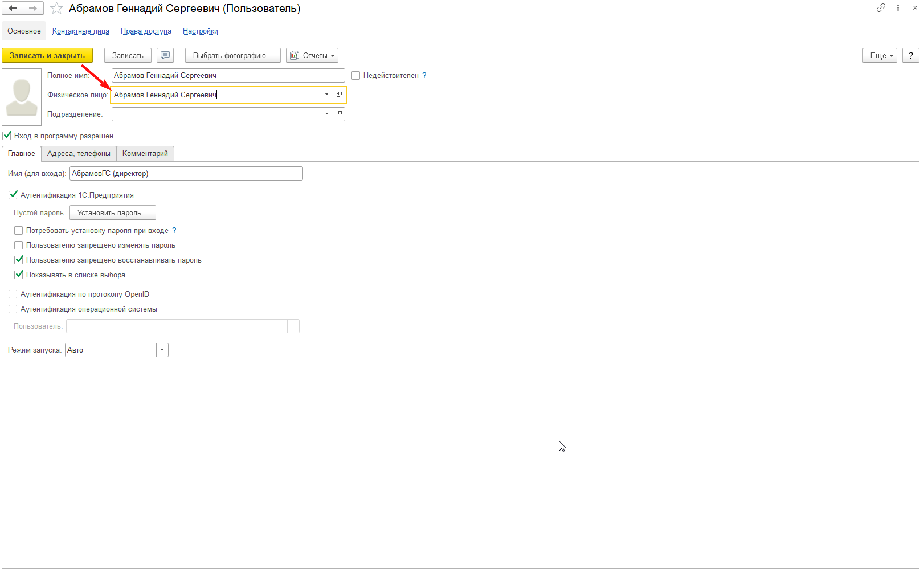
Task: Click Выбрать фотографию button
Action: (233, 55)
